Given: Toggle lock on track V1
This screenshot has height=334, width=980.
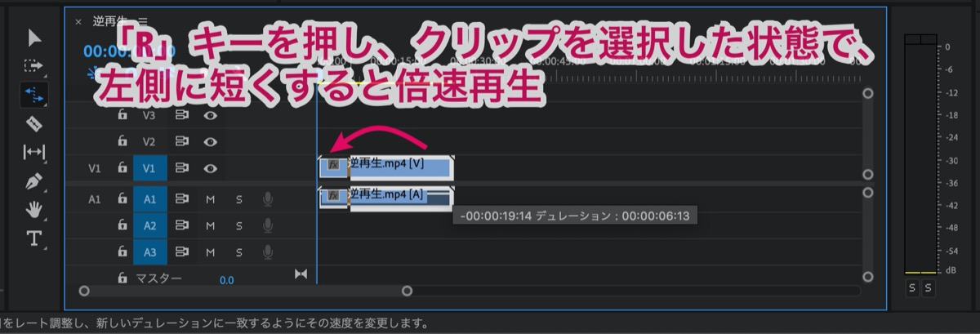Looking at the screenshot, I should [122, 167].
